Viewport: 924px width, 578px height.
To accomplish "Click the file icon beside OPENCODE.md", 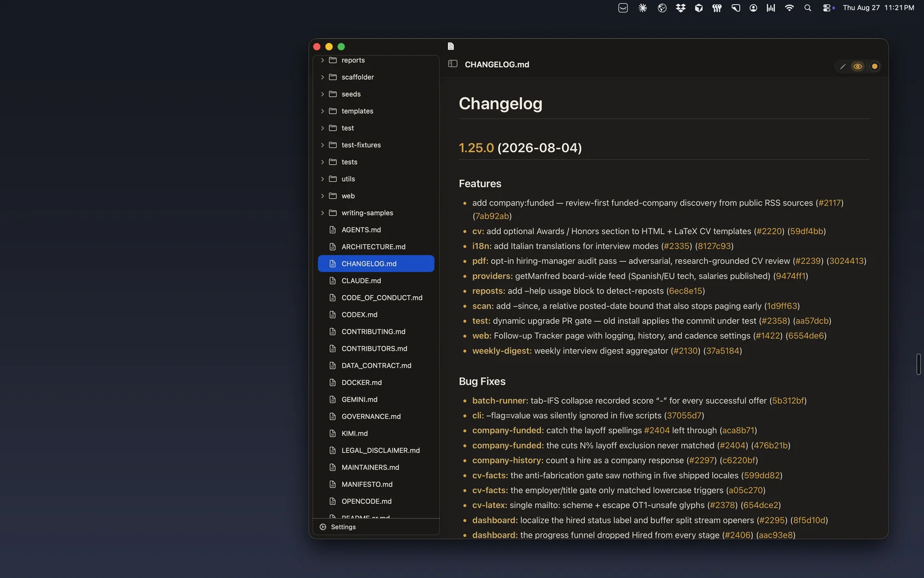I will pos(332,501).
